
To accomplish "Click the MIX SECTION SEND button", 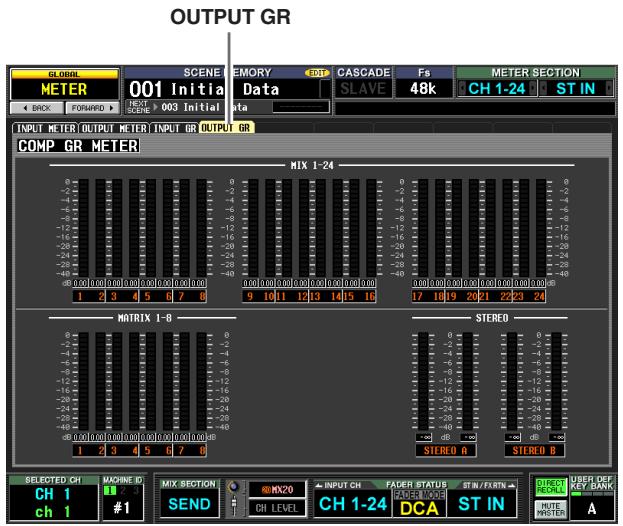I will 189,504.
